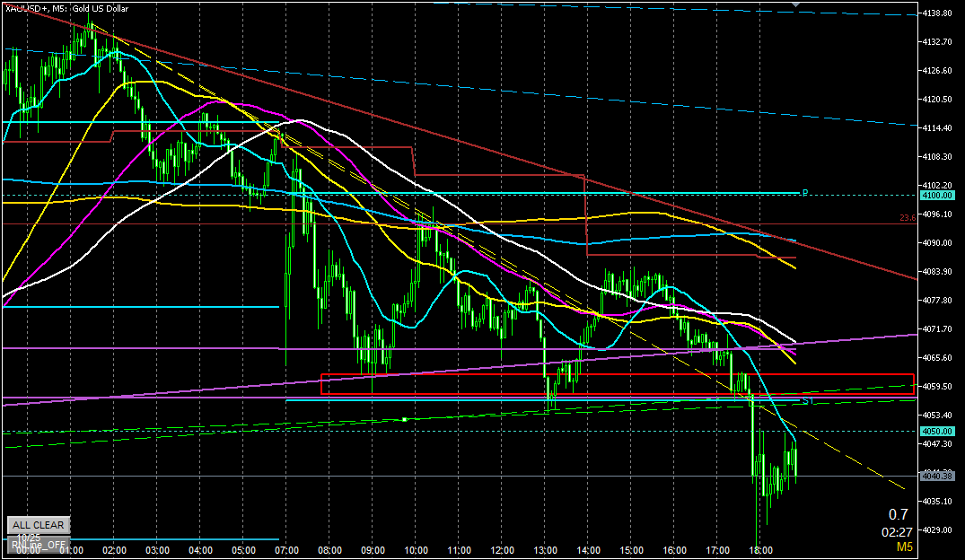
Task: Click the ALL CLEAR button
Action: (38, 525)
